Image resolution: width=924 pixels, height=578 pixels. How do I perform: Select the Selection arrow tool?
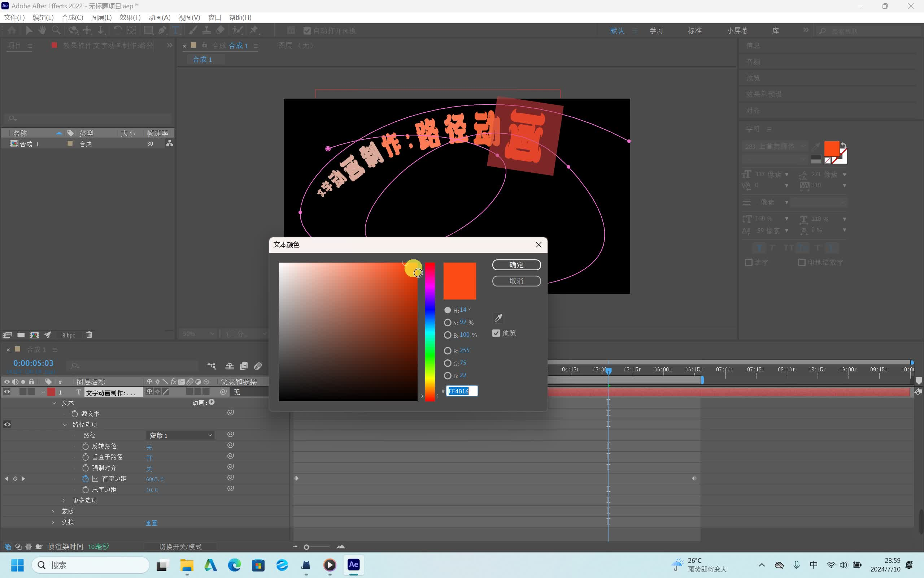click(x=29, y=30)
